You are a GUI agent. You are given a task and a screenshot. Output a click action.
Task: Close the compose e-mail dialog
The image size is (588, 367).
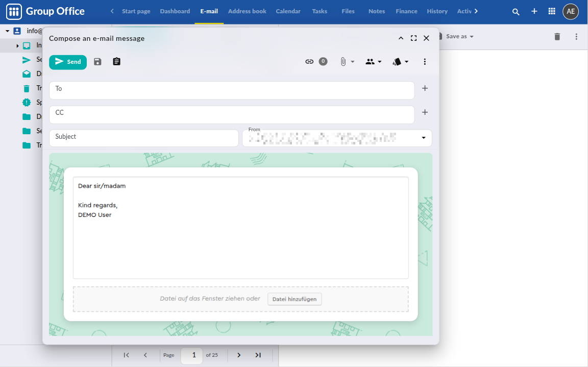click(x=426, y=38)
